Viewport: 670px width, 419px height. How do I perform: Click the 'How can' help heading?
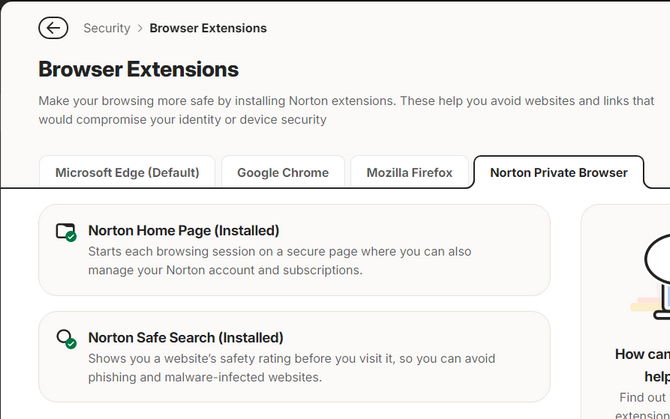pos(643,365)
